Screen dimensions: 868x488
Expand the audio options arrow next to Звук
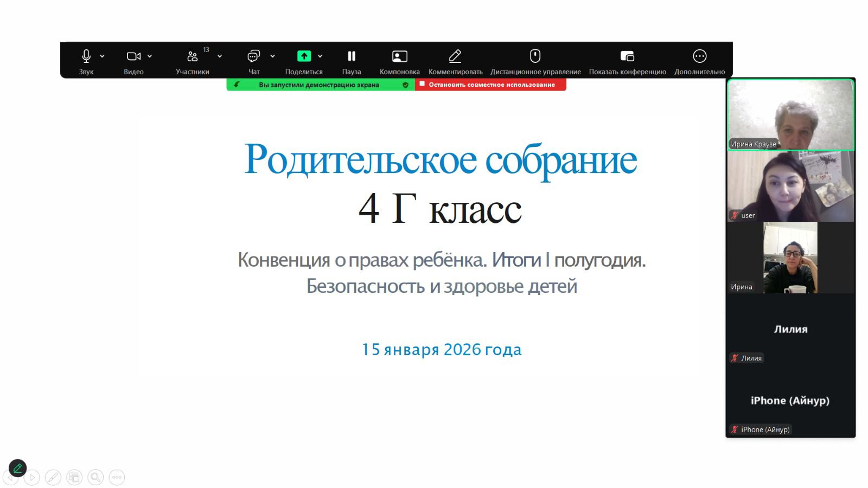click(x=103, y=56)
